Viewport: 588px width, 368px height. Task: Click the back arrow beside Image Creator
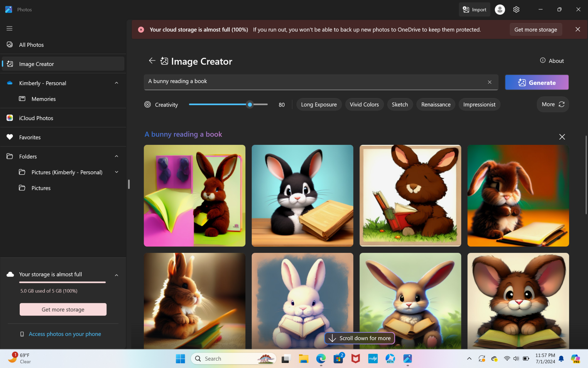(x=152, y=61)
